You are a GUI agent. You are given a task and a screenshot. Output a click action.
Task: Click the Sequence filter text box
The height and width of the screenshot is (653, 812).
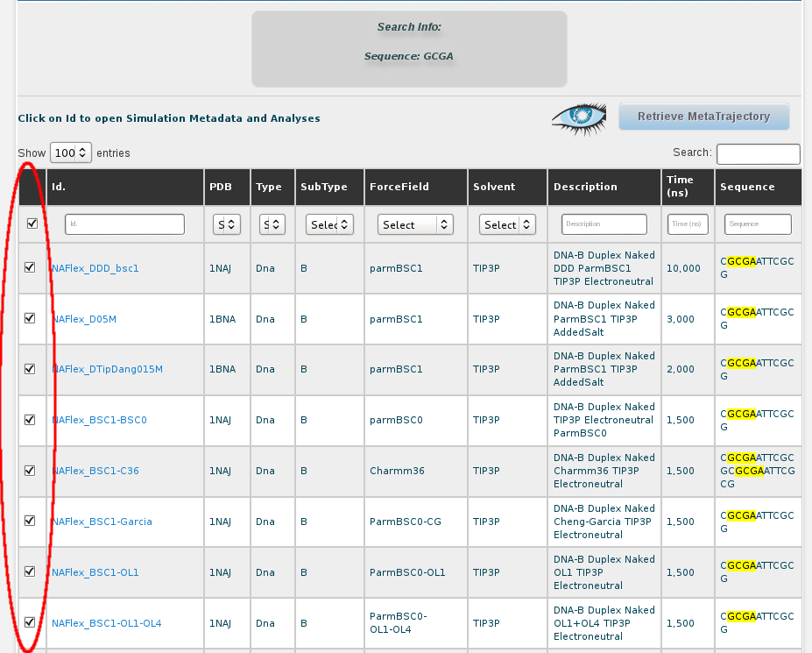tap(758, 224)
